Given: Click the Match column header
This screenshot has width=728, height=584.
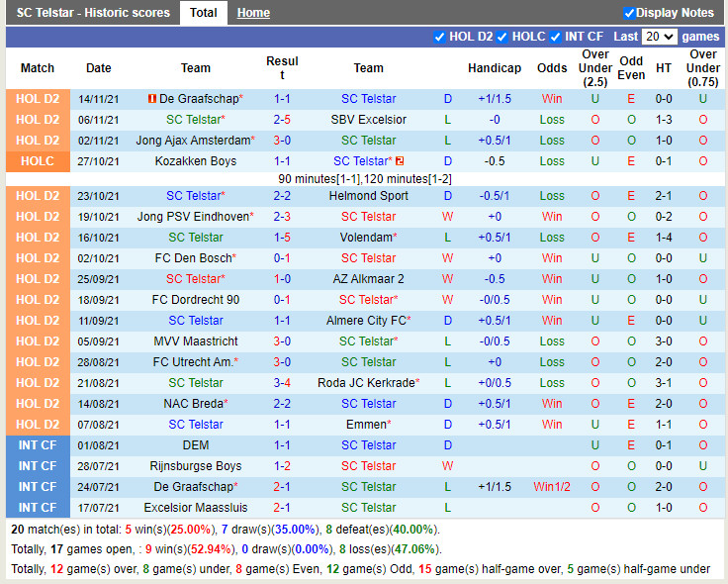Looking at the screenshot, I should pyautogui.click(x=38, y=68).
